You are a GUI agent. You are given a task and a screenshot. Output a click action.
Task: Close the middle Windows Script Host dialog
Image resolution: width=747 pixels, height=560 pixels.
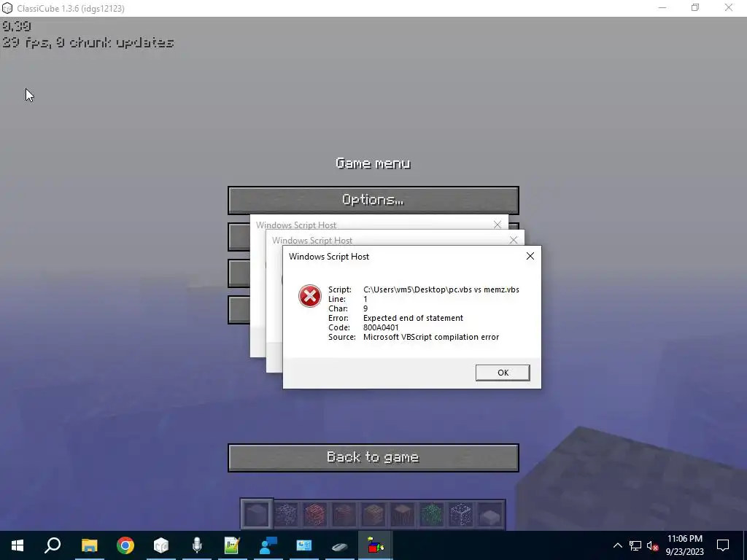513,240
